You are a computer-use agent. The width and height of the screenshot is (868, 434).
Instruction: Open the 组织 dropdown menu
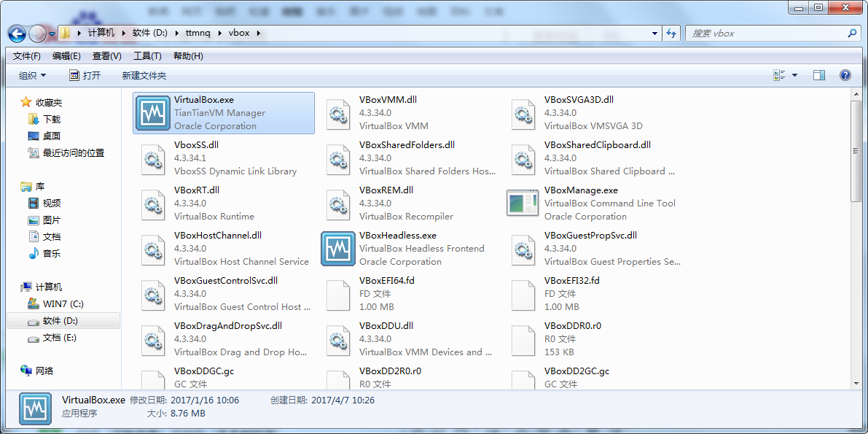tap(32, 75)
